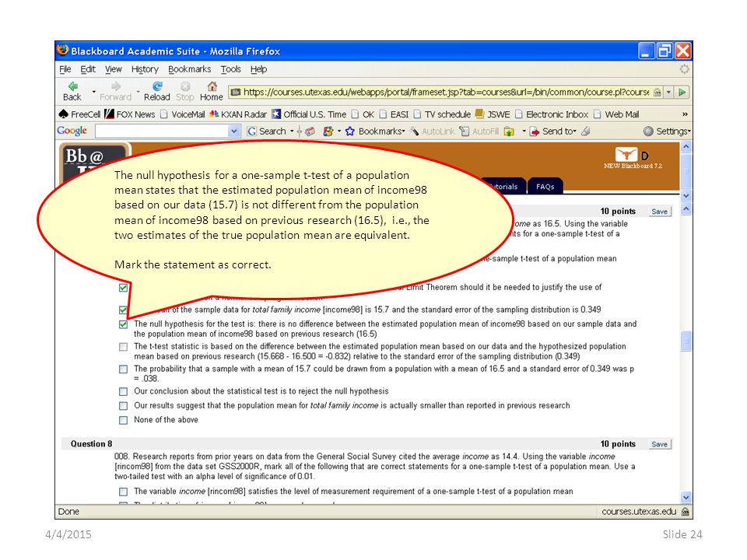Click the highlighter pen icon after Send to

click(586, 131)
